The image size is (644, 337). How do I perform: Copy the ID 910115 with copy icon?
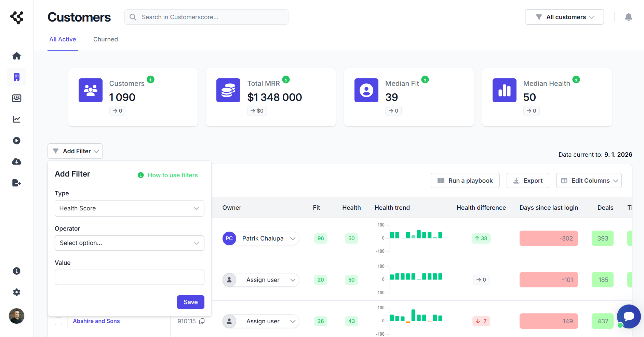point(202,321)
